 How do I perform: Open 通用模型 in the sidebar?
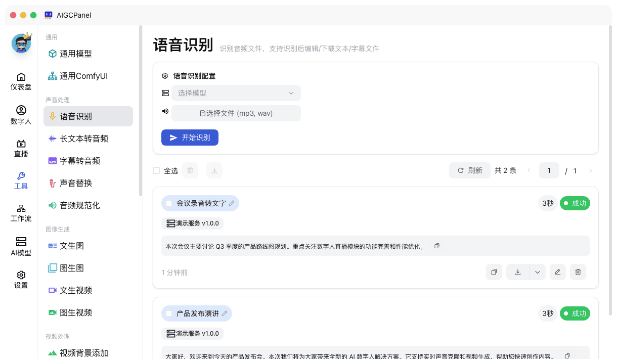click(88, 54)
